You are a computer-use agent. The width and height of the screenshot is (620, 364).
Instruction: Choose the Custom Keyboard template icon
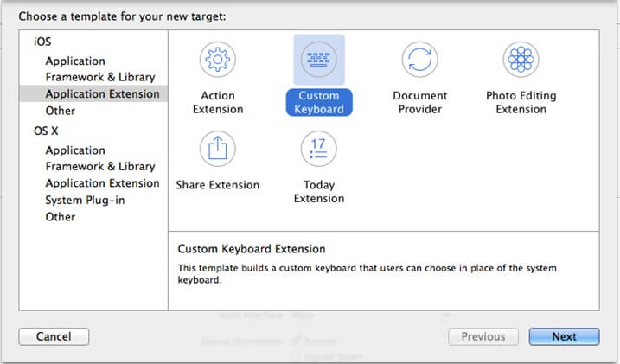(319, 60)
